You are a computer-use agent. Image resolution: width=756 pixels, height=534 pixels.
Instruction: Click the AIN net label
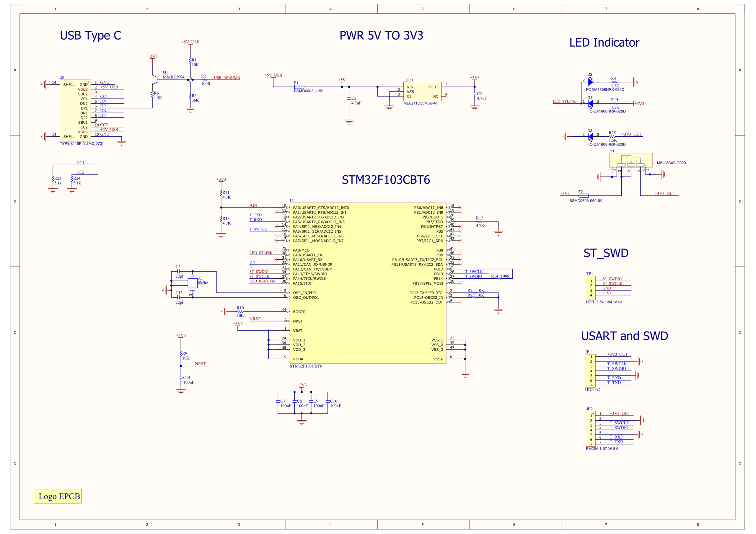(x=253, y=205)
